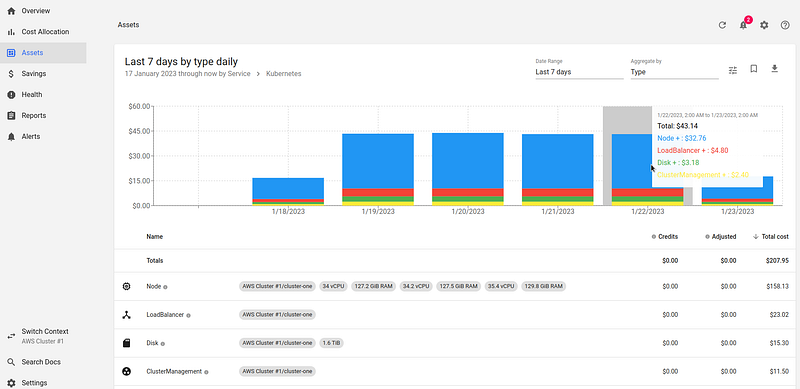Click the Alerts bell icon in sidebar
800x389 pixels.
[x=11, y=136]
